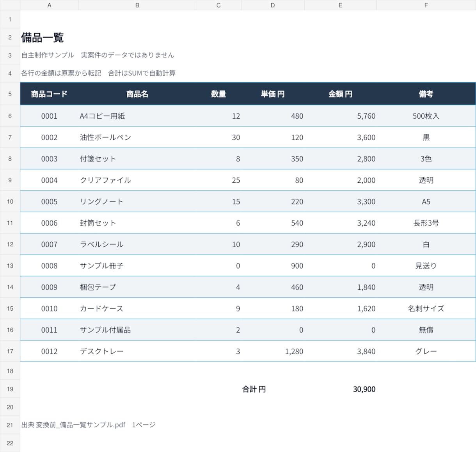Select product code cell 0012
Viewport: 476px width, 452px height.
(49, 351)
